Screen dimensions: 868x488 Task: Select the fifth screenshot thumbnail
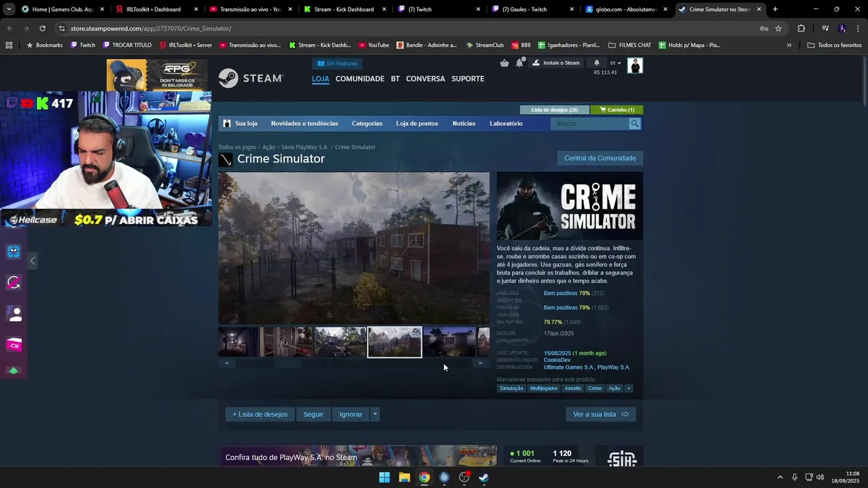[x=450, y=342]
